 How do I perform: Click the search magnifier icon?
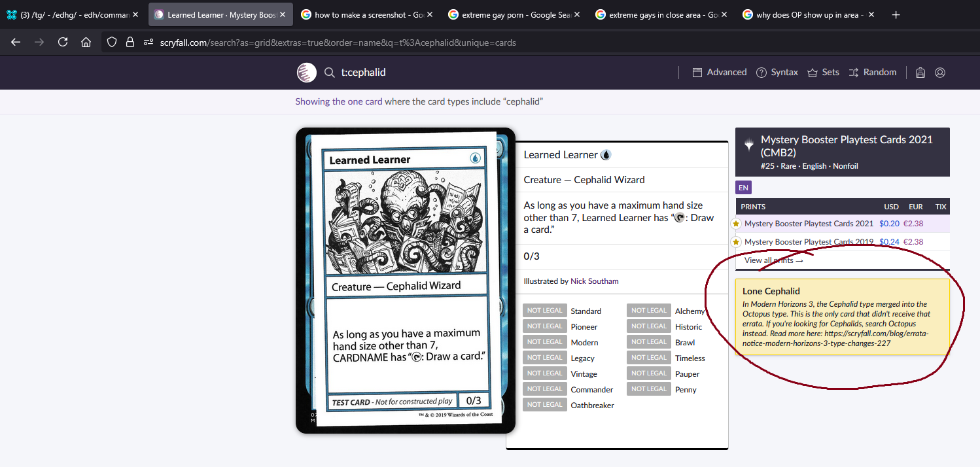[x=330, y=73]
